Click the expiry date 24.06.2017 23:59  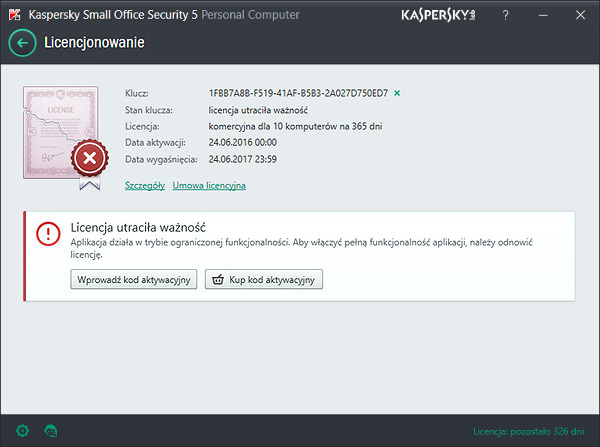click(243, 159)
